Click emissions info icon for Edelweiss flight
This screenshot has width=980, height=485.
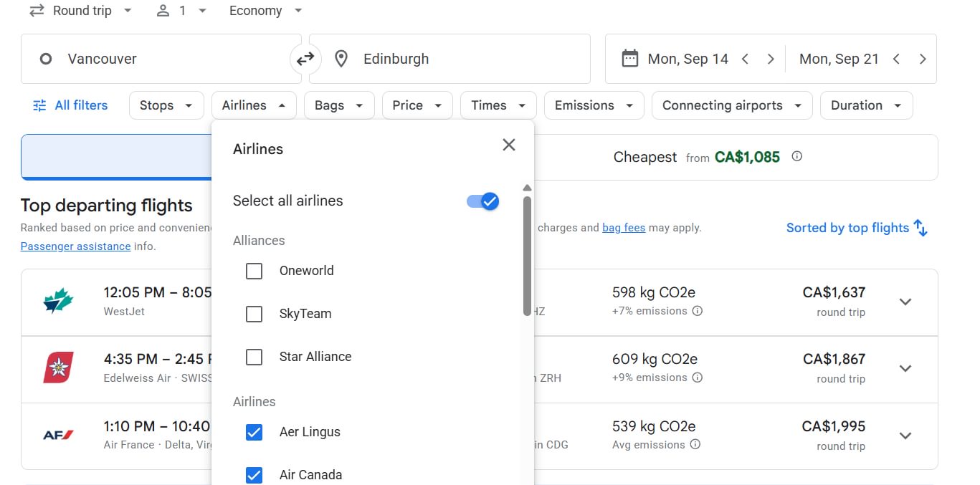point(698,378)
